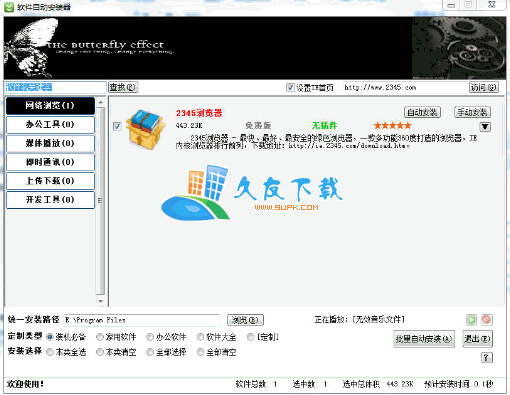Click the IE homepage URL field
Image resolution: width=510 pixels, height=395 pixels.
(x=405, y=88)
